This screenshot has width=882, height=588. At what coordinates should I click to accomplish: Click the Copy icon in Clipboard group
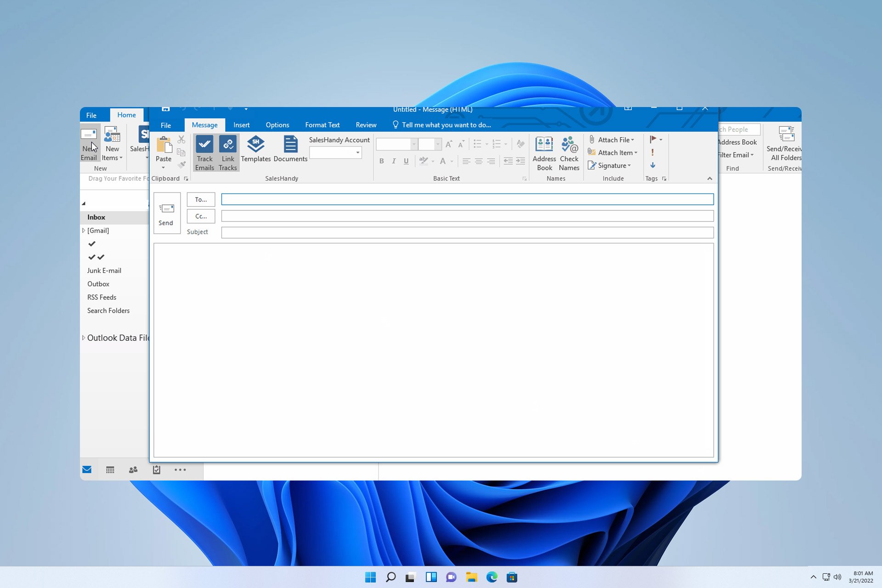coord(181,152)
